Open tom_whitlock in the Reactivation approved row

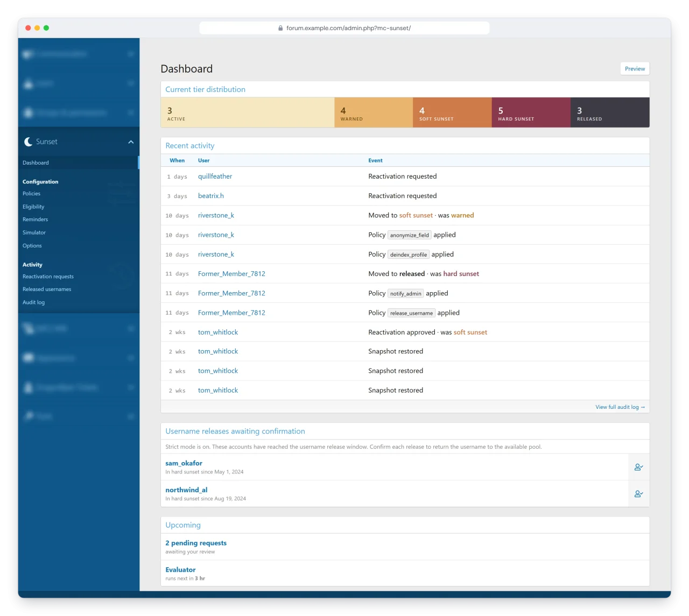point(218,332)
